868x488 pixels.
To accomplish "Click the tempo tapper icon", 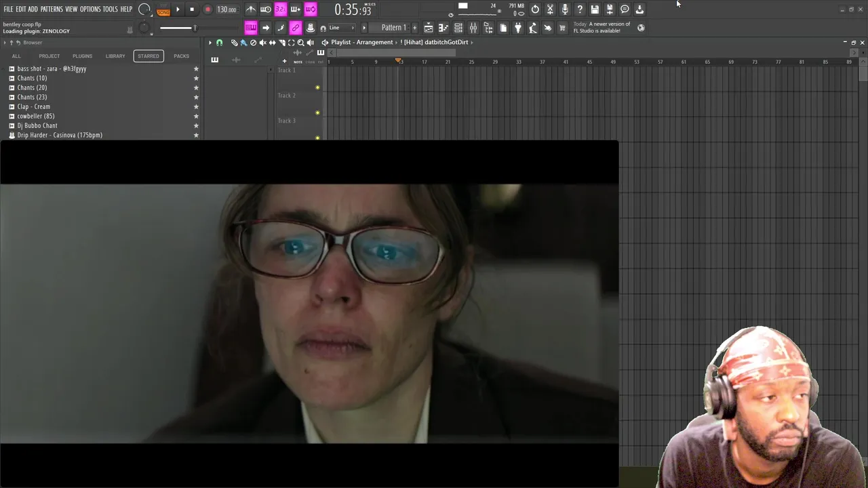I will [x=533, y=28].
